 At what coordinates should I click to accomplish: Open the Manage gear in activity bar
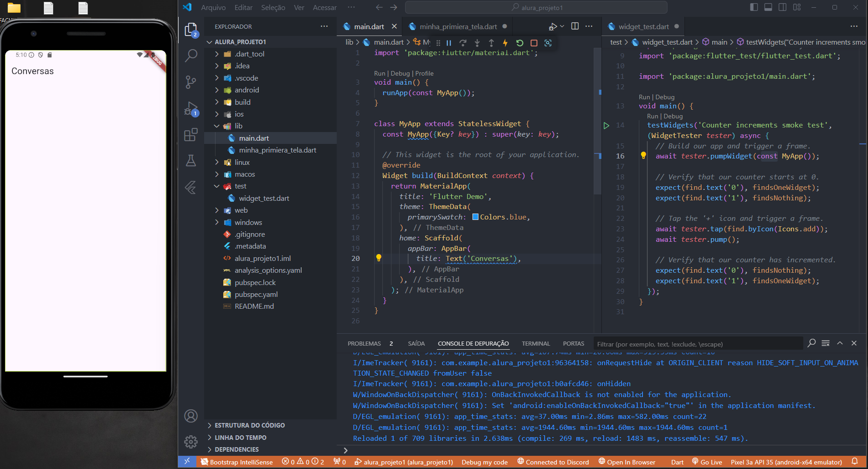tap(190, 442)
